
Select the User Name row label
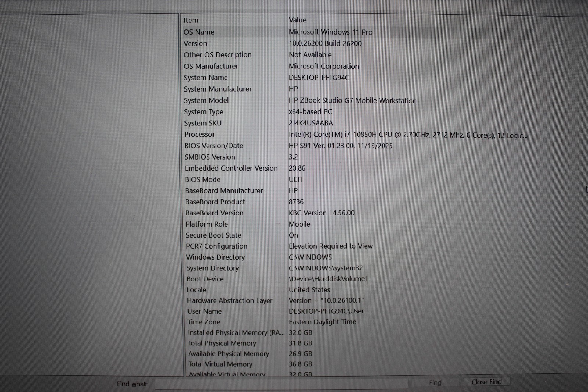point(204,311)
